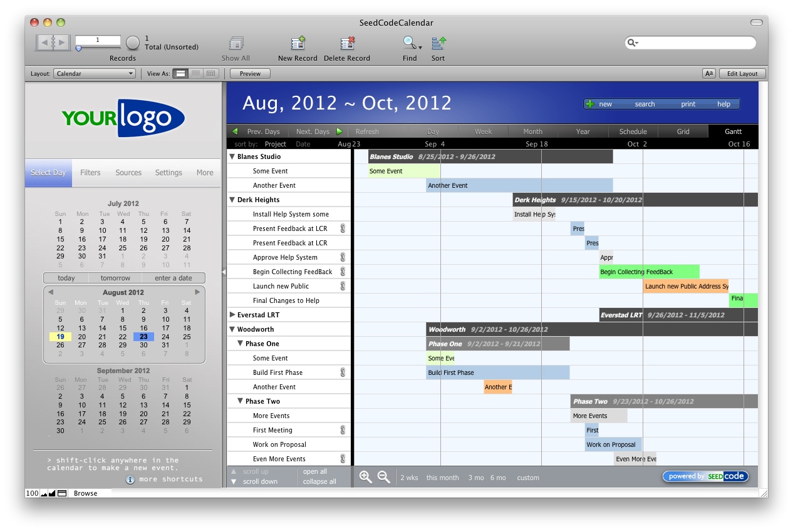Click paperclip on First Meeting row
Screen dimensions: 793x532
(x=343, y=430)
